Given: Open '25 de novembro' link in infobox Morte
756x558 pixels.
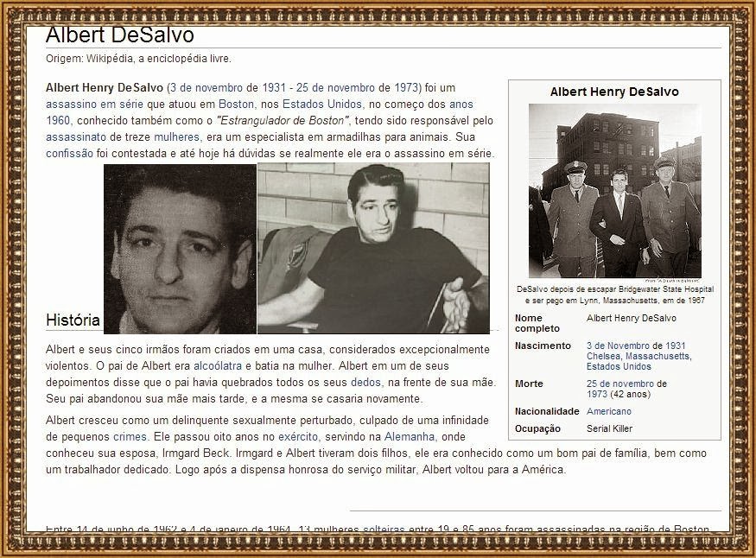Looking at the screenshot, I should click(620, 384).
